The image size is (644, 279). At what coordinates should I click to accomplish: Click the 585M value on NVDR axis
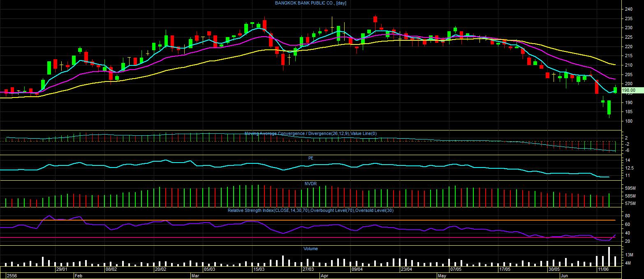click(630, 196)
